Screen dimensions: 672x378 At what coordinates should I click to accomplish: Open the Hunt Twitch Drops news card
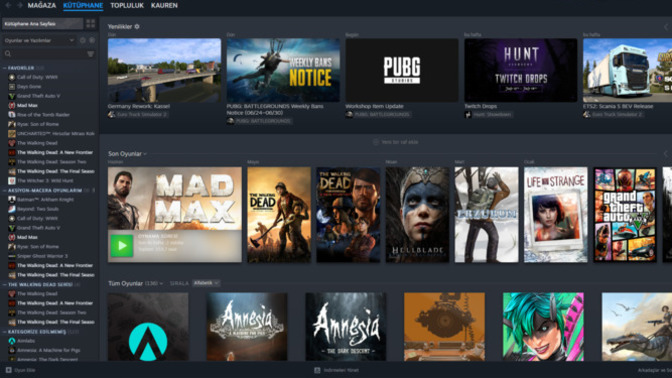click(520, 70)
